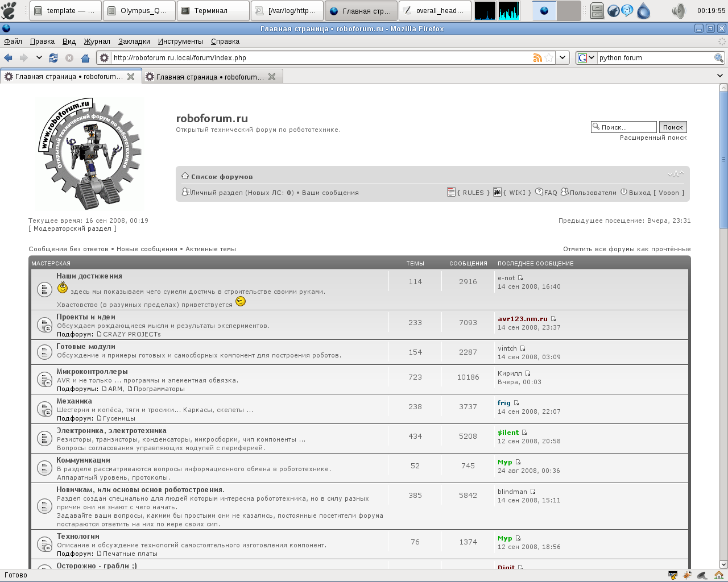
Task: Click the Firefox reload page icon
Action: click(53, 57)
